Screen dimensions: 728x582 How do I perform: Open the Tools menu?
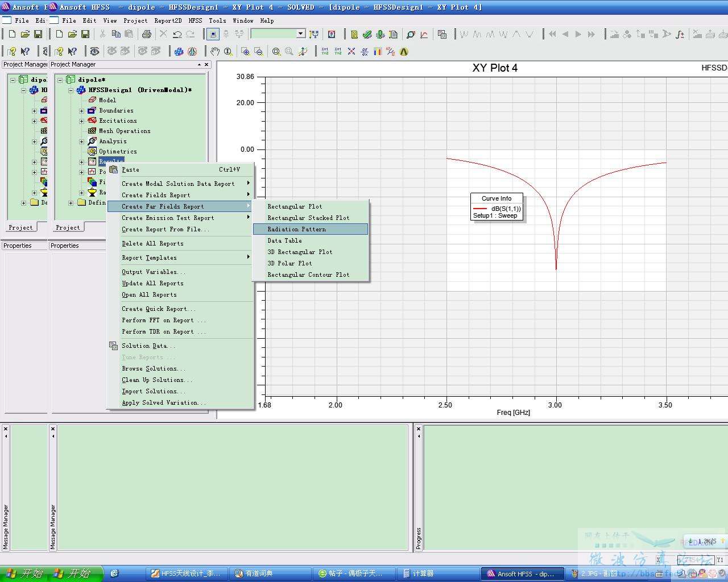[217, 20]
